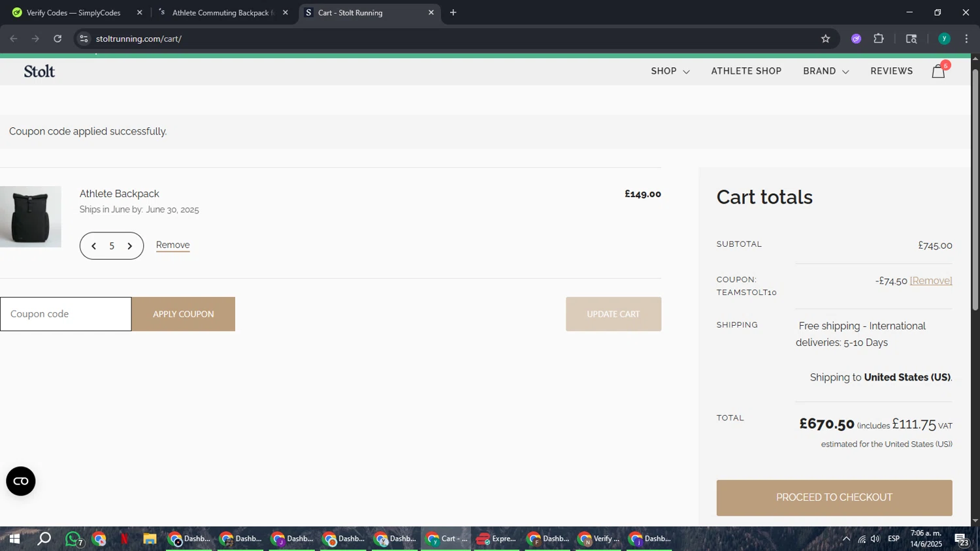Image resolution: width=980 pixels, height=551 pixels.
Task: Open Netflix from taskbar
Action: [124, 539]
